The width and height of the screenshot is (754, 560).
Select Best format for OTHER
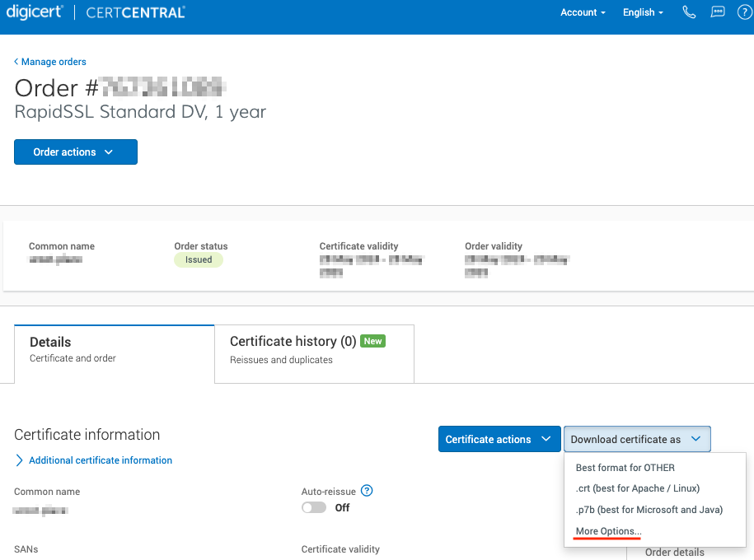(625, 468)
